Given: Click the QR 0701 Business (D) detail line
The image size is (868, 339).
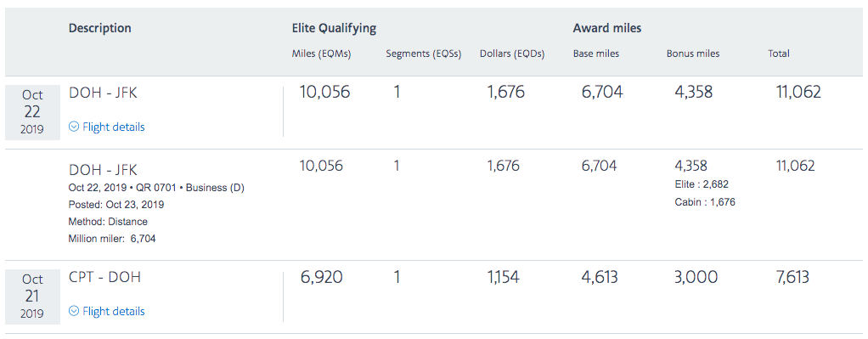Looking at the screenshot, I should (156, 188).
